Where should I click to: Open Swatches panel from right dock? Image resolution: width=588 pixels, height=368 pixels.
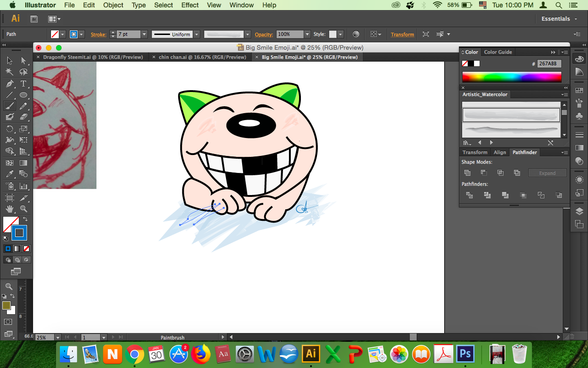click(x=579, y=91)
